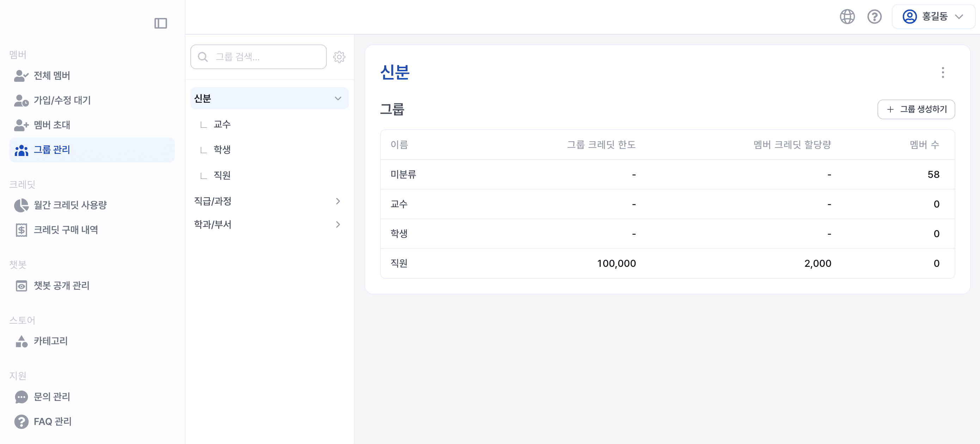Click inside the 그룹 검색 search field
Viewport: 980px width, 444px height.
coord(259,57)
